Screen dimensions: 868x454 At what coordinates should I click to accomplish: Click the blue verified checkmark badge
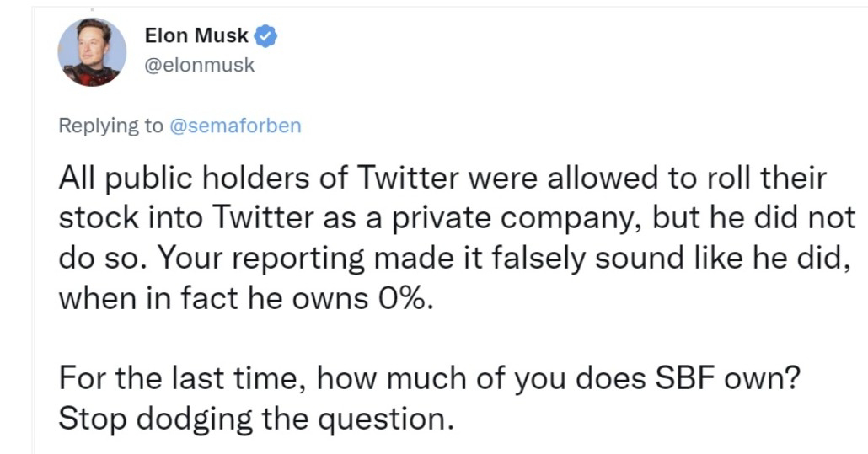267,36
